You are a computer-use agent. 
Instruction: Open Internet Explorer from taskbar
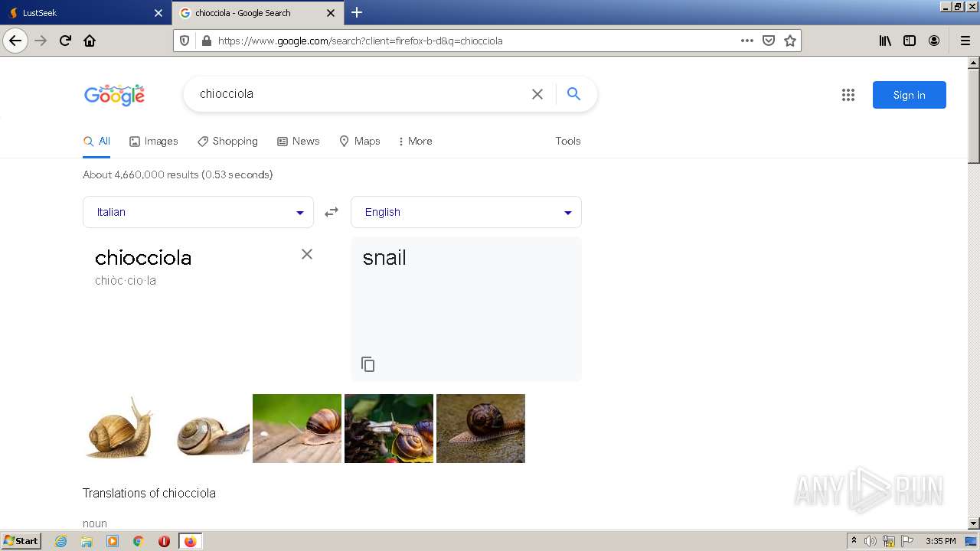61,541
